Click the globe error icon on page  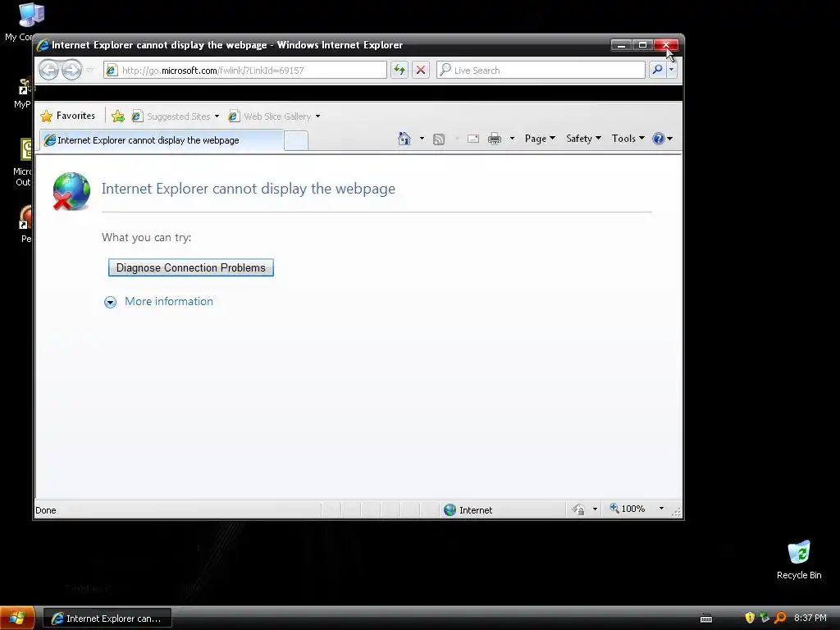(71, 191)
